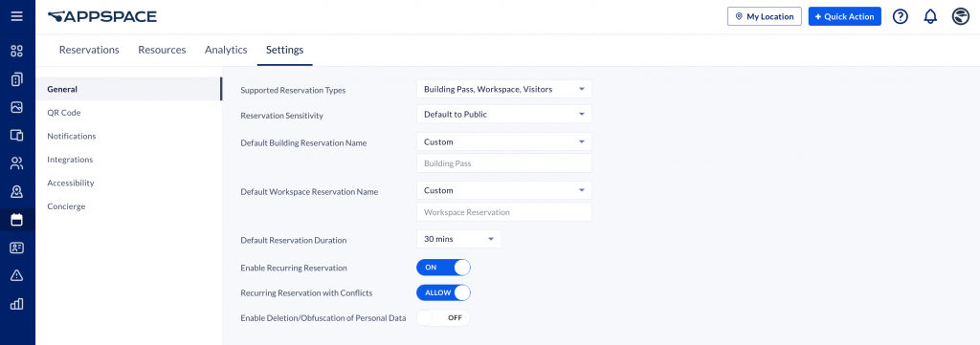Disable the Enable Recurring Reservation toggle
The image size is (980, 345).
[x=443, y=267]
